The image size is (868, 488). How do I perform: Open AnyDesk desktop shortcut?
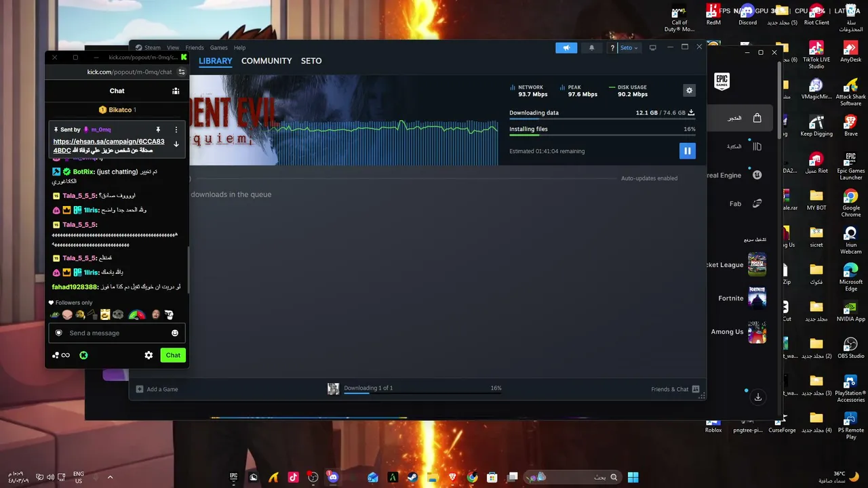pos(850,52)
